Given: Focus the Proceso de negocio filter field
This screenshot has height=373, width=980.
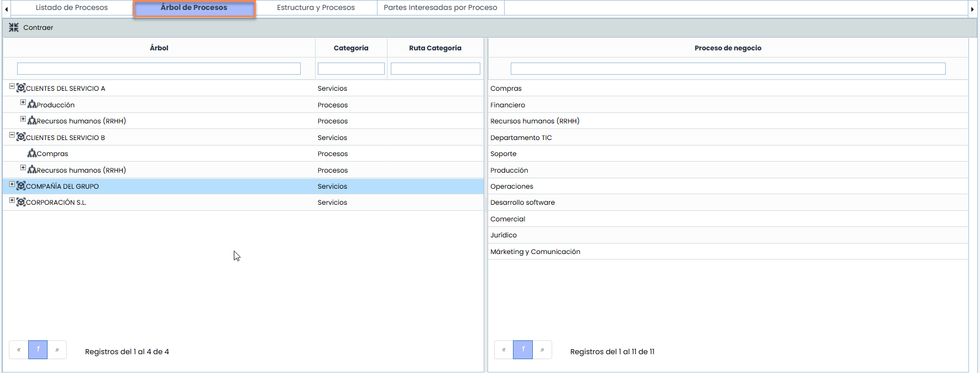Looking at the screenshot, I should (727, 69).
